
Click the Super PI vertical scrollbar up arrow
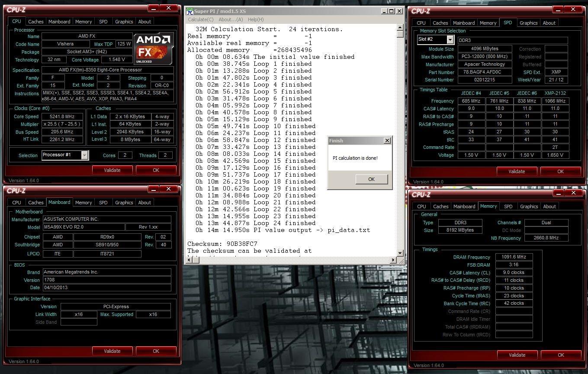coord(400,27)
